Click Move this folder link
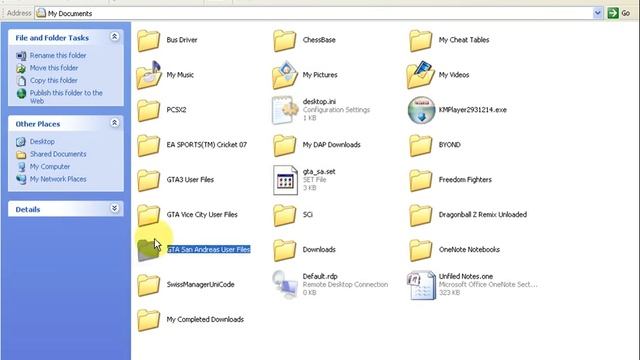Image resolution: width=640 pixels, height=360 pixels. (54, 68)
